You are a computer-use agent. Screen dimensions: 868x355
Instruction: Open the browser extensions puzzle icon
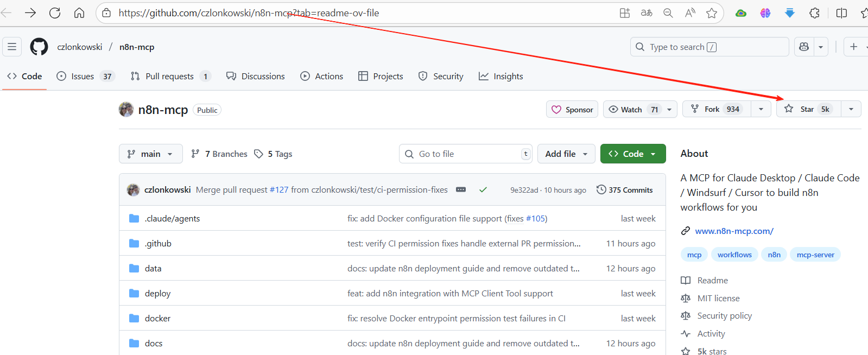pyautogui.click(x=814, y=13)
